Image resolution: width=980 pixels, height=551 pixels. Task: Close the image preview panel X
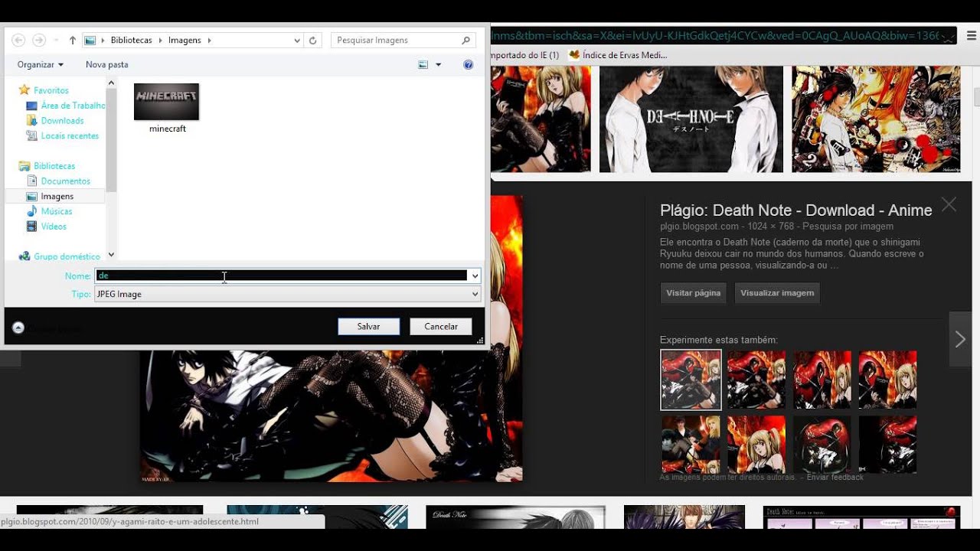949,204
